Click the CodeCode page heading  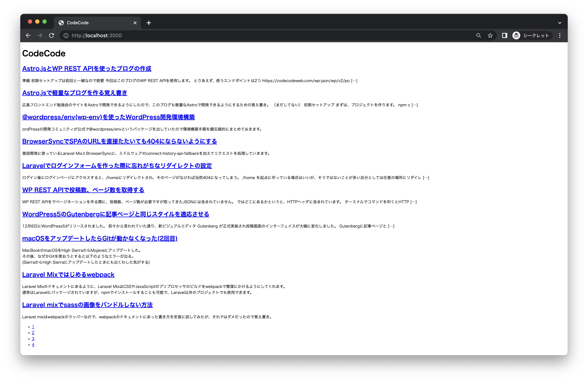[44, 53]
